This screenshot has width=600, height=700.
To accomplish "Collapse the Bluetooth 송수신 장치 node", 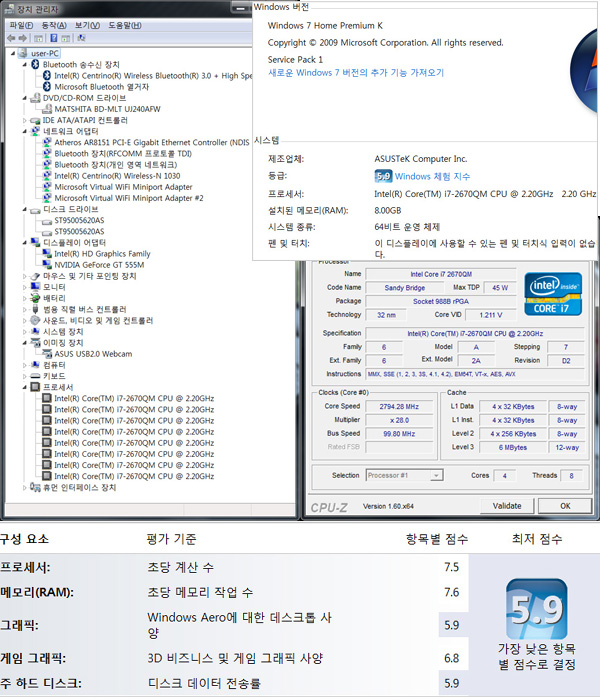I will [25, 65].
